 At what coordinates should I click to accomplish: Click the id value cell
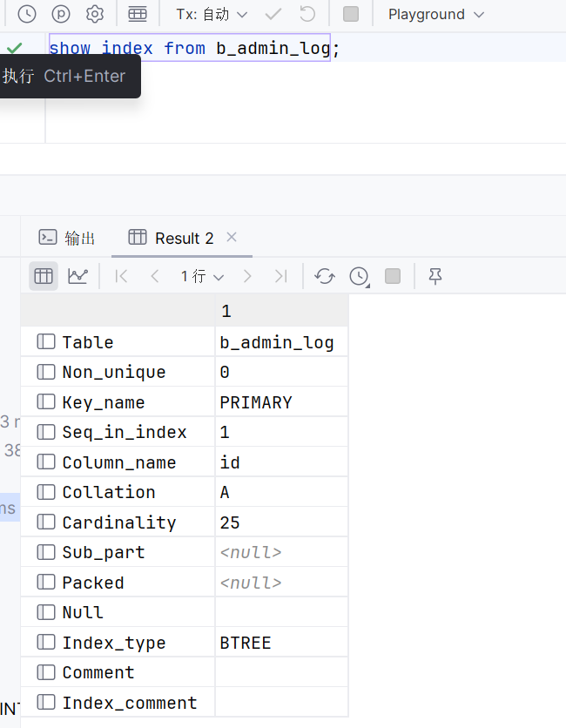[x=281, y=462]
